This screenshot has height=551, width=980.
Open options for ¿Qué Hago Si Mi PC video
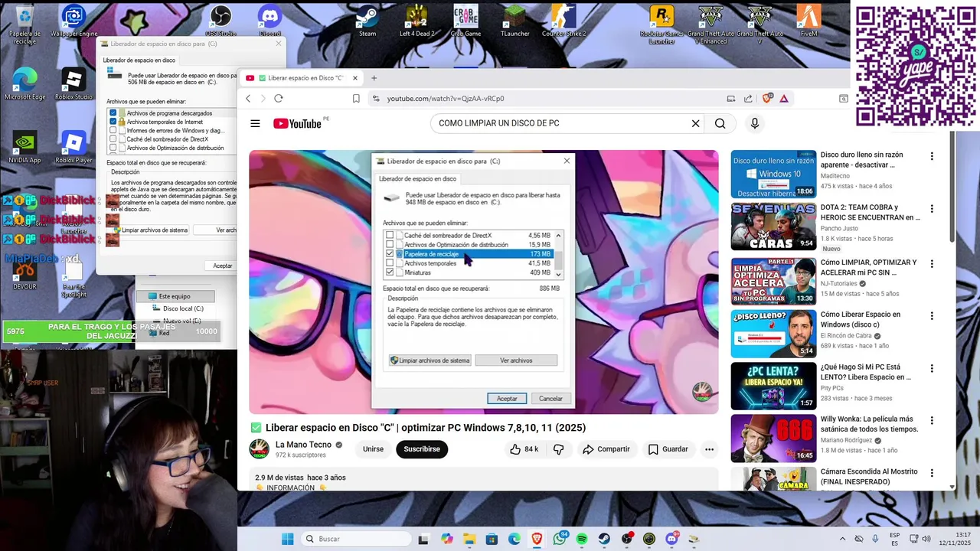coord(932,368)
